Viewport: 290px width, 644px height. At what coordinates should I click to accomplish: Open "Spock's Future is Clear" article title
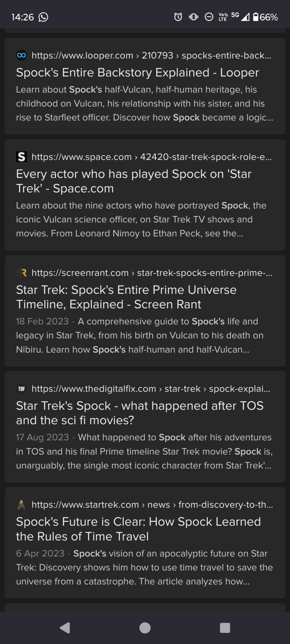(x=138, y=529)
